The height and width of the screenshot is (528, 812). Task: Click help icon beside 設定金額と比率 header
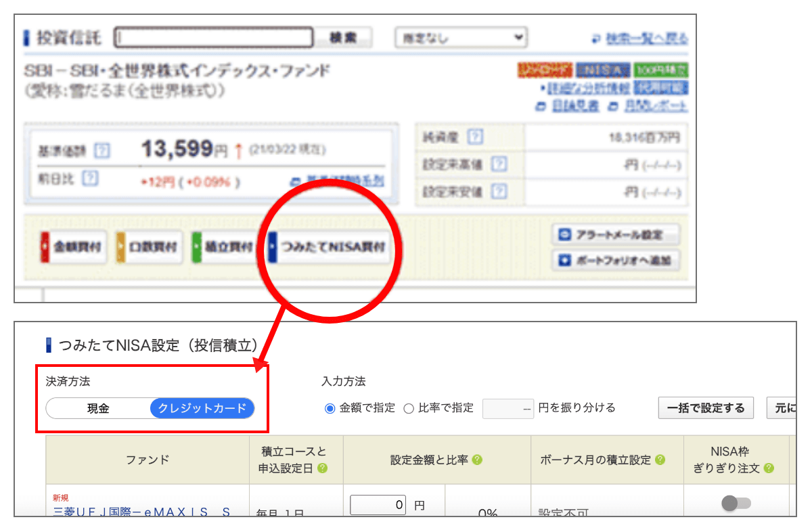pyautogui.click(x=477, y=460)
